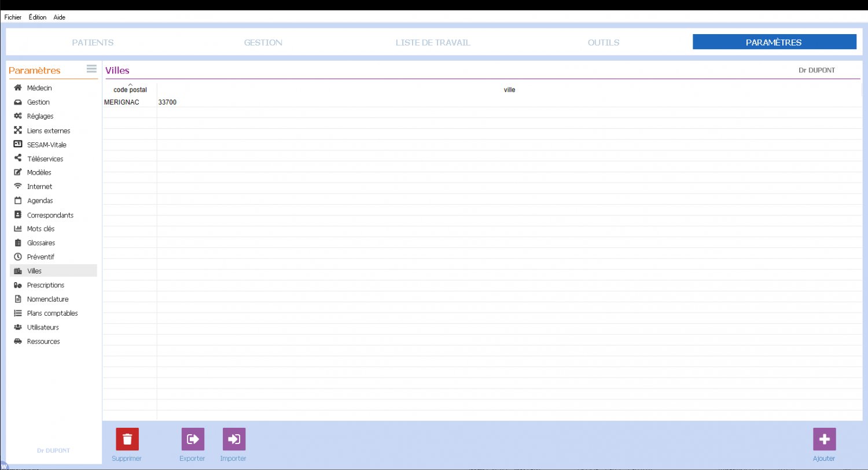This screenshot has height=470, width=868.
Task: Switch to the OUTILS tab
Action: (604, 42)
